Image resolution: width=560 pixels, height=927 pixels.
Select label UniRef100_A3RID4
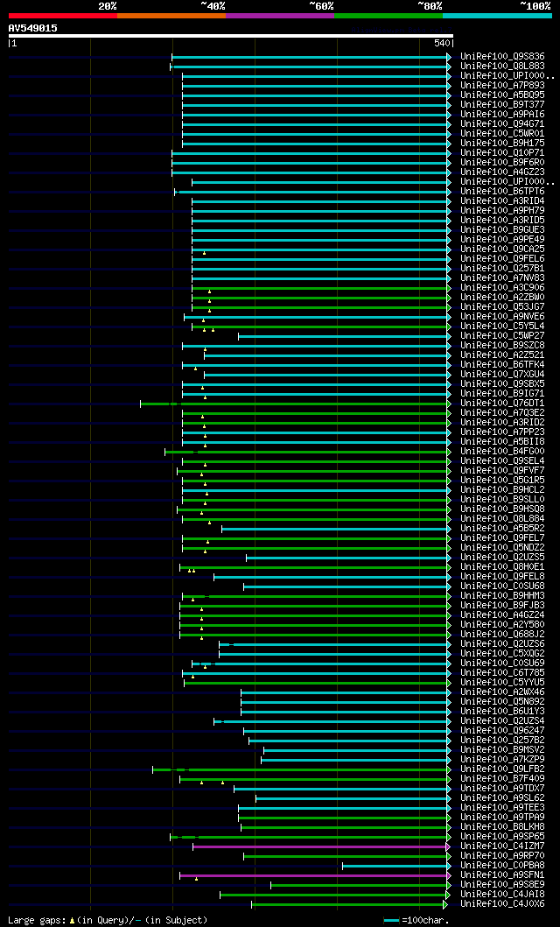tap(503, 201)
